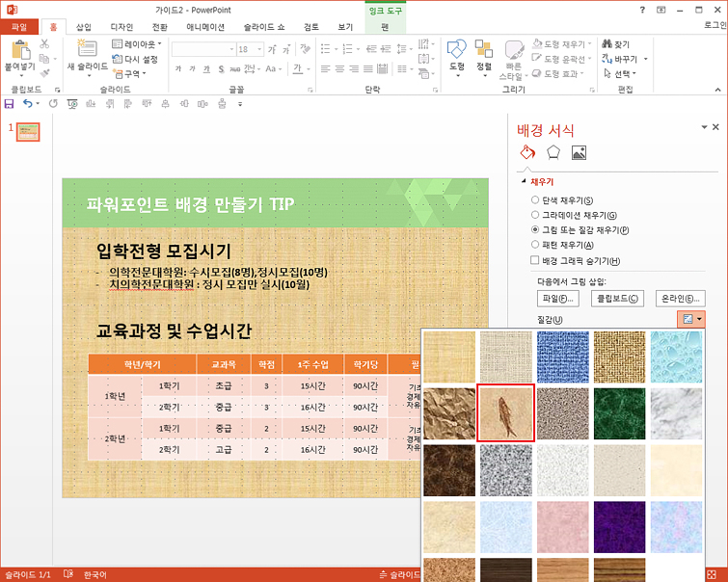Toggle underline formatting
The width and height of the screenshot is (728, 582).
[x=206, y=69]
